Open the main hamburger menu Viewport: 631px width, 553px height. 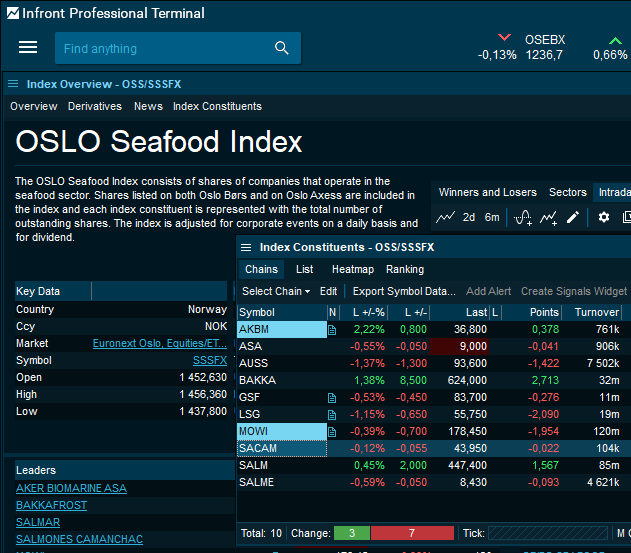pos(28,48)
